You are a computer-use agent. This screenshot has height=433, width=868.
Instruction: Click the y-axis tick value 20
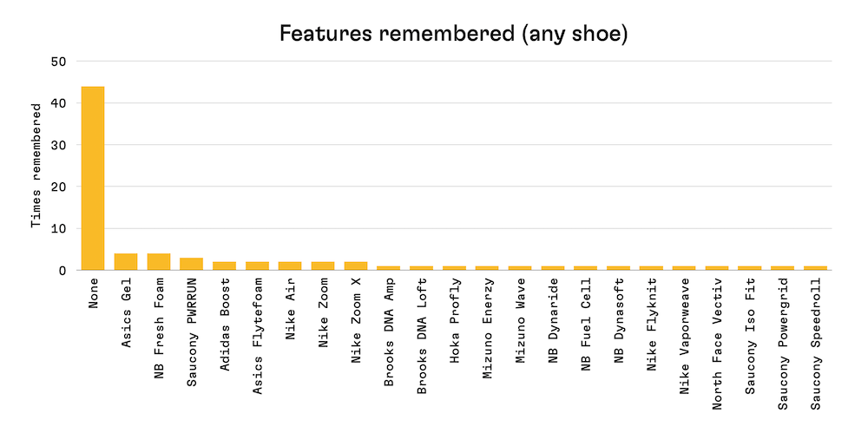tap(58, 187)
